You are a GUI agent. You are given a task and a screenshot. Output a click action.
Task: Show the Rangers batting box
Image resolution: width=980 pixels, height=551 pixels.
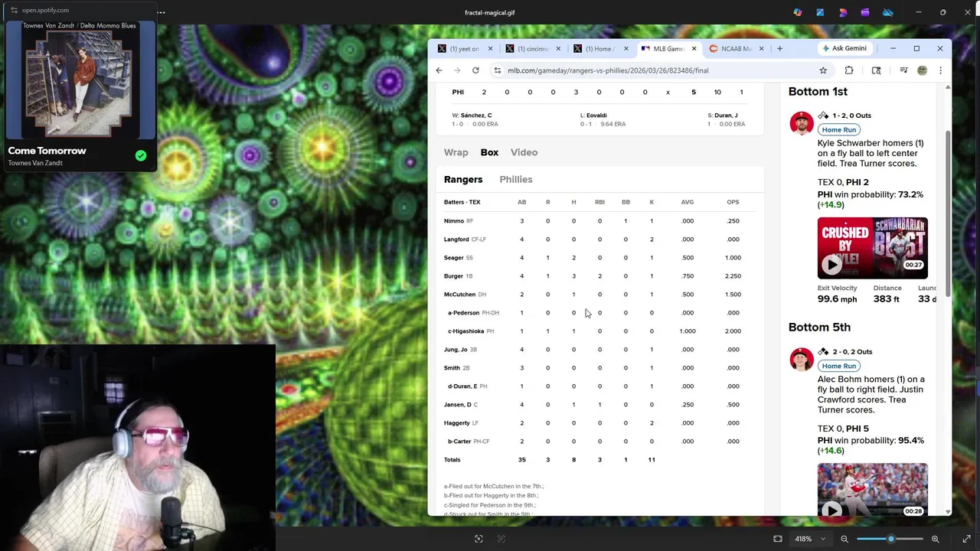point(463,179)
